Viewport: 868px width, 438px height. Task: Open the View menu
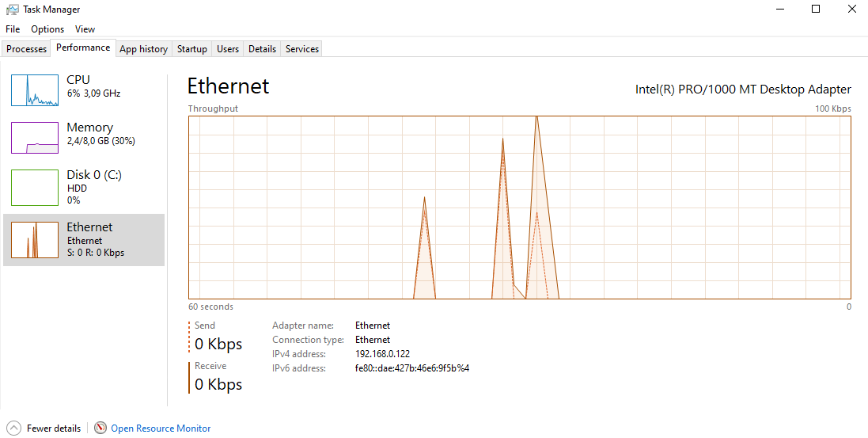point(85,29)
